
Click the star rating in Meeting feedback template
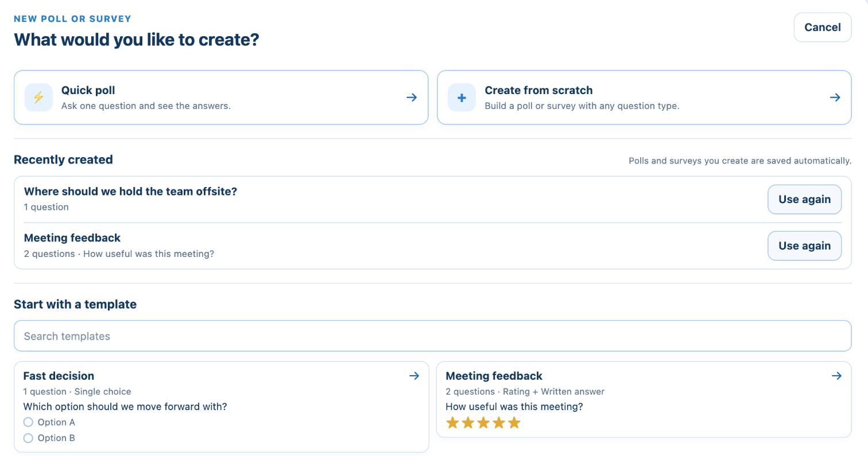tap(483, 423)
